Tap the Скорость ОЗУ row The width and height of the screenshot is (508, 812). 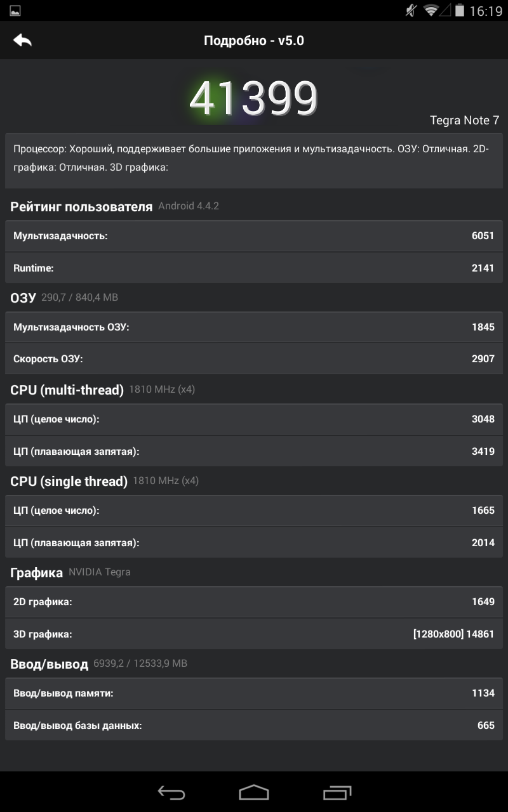coord(254,358)
